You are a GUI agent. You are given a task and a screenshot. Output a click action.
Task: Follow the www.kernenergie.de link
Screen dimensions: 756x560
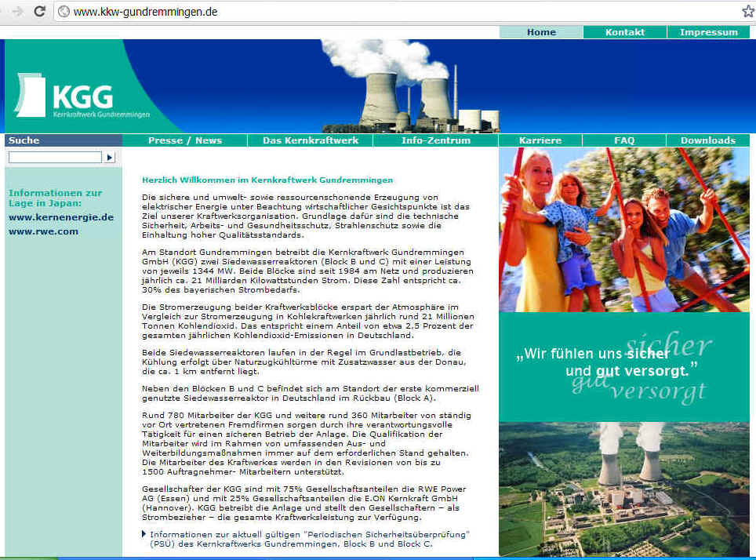click(61, 217)
